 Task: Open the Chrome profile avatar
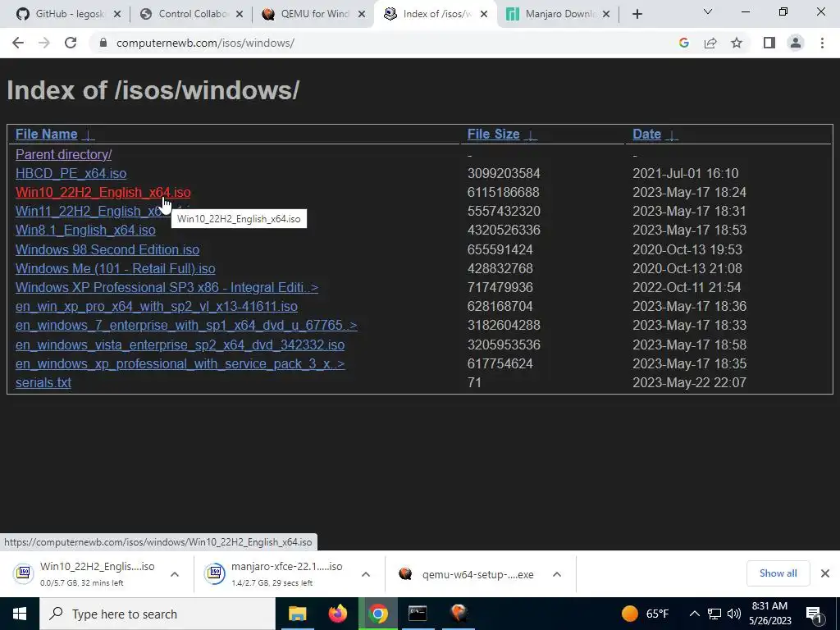796,43
